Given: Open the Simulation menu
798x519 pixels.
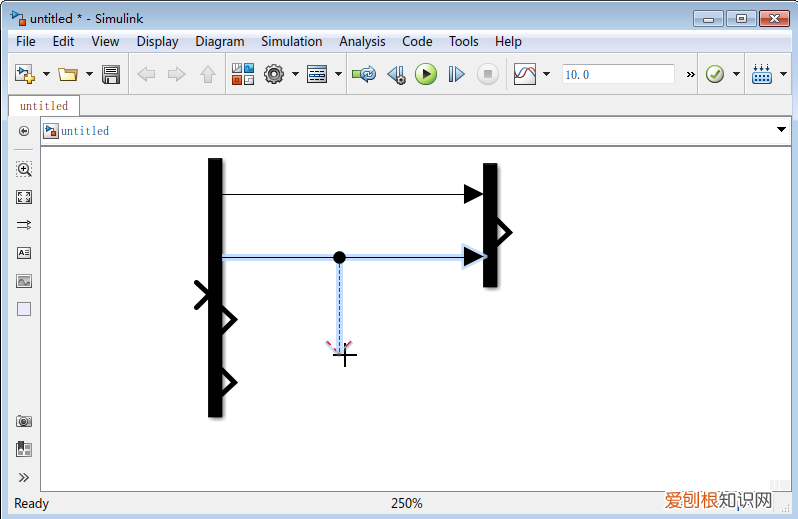Looking at the screenshot, I should point(291,41).
